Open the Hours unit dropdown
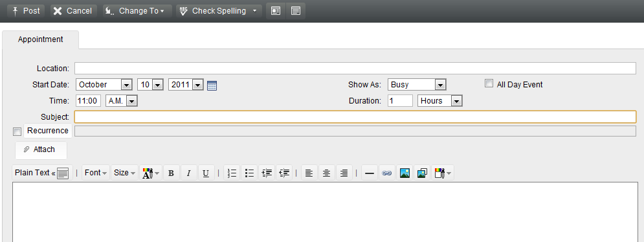The height and width of the screenshot is (242, 644). click(x=440, y=101)
